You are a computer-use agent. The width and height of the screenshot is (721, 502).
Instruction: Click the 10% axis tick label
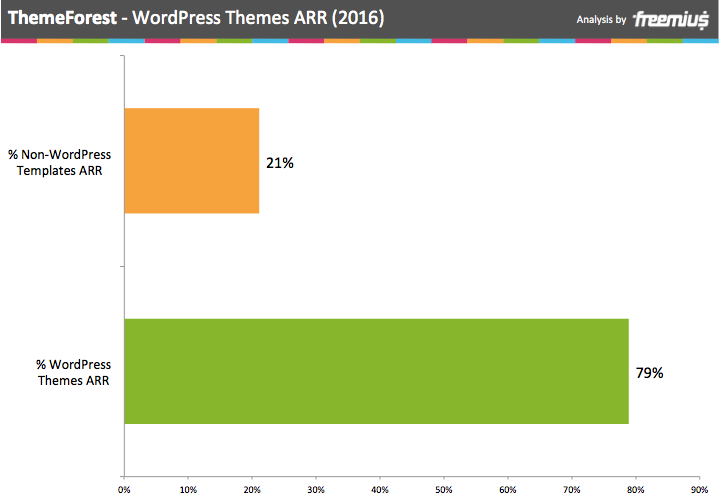[188, 490]
